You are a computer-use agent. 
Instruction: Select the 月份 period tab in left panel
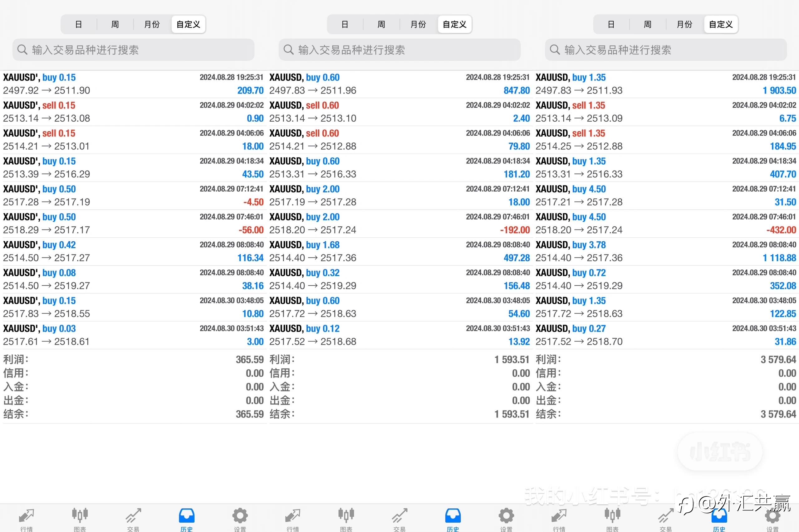(152, 24)
